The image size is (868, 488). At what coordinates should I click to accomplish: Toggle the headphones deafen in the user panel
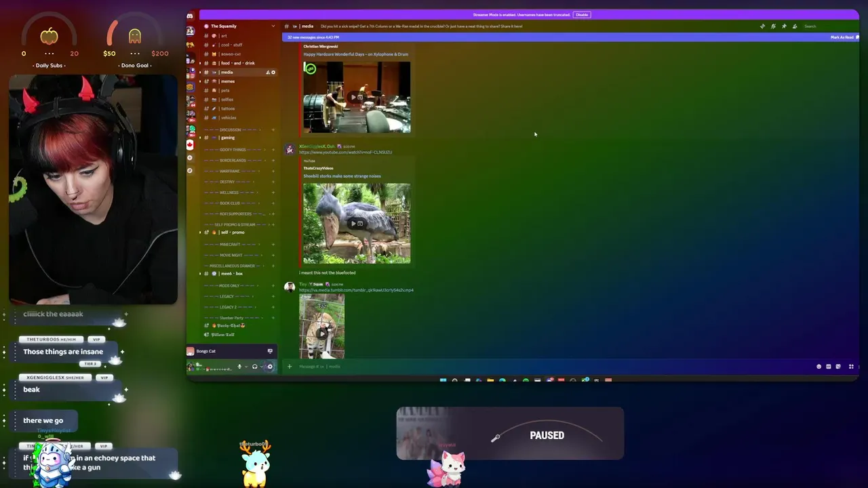pos(255,367)
